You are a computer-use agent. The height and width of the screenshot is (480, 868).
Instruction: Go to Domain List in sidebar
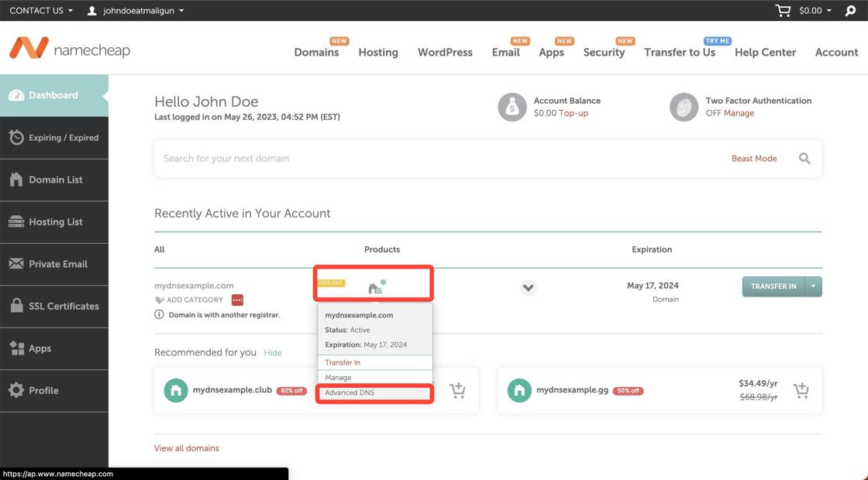tap(54, 180)
